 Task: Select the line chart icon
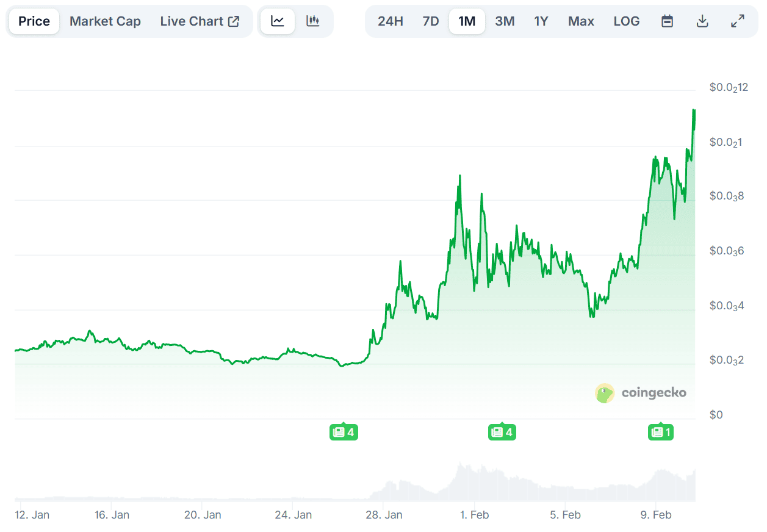coord(278,21)
